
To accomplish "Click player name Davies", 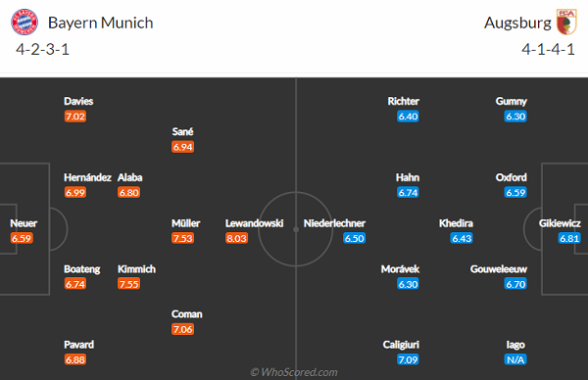I will point(78,101).
